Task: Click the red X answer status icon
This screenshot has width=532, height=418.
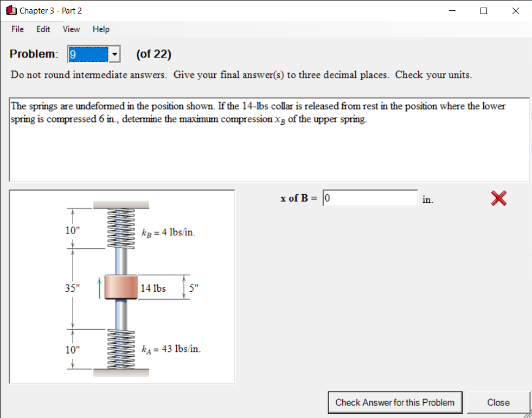Action: [498, 198]
